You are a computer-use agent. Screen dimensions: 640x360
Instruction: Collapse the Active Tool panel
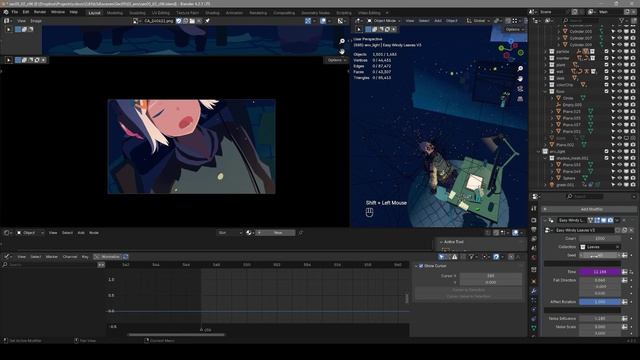coord(441,242)
